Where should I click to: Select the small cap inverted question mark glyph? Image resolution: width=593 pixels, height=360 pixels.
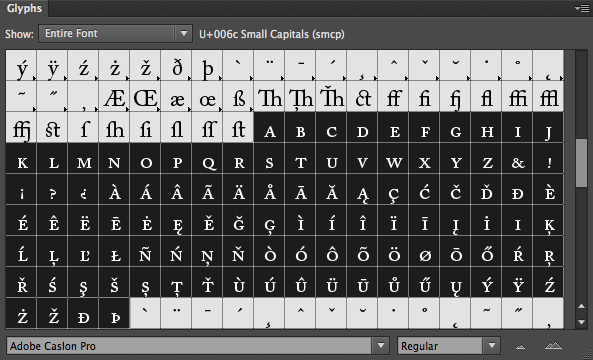[83, 189]
